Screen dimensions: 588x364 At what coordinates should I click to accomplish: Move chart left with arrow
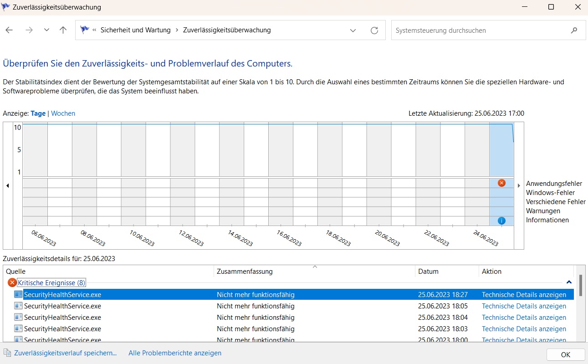coord(7,186)
